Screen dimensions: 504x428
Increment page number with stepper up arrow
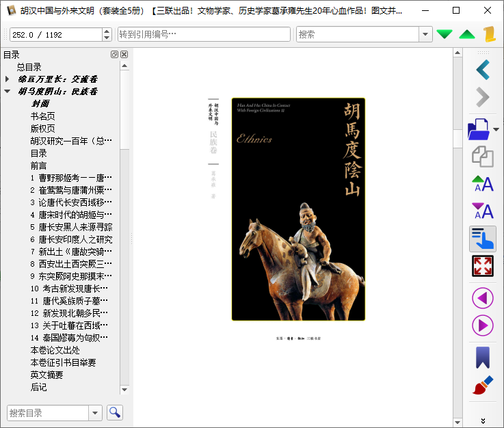107,31
